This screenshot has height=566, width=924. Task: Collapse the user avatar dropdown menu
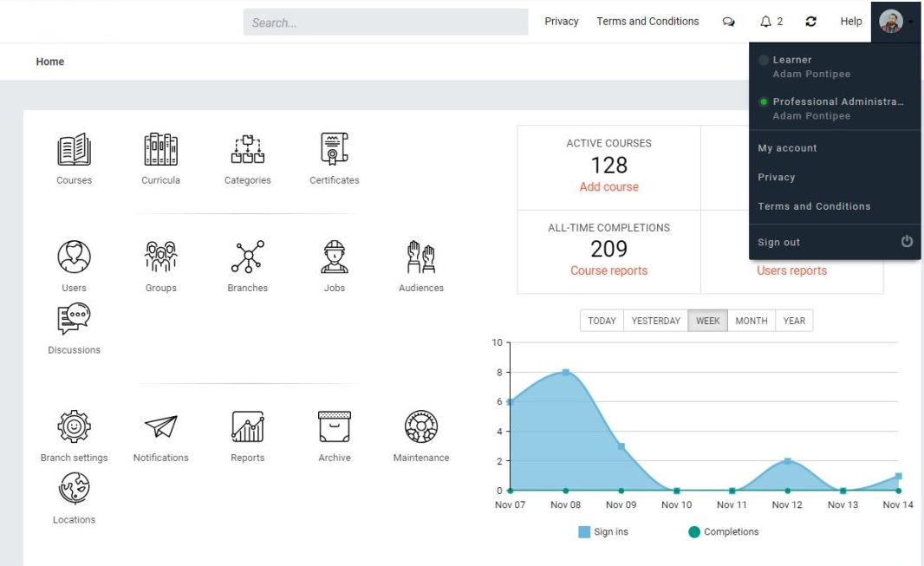[x=895, y=21]
